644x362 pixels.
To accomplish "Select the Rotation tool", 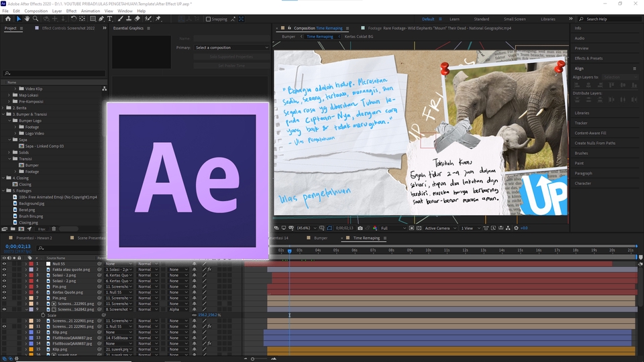I will tap(74, 19).
